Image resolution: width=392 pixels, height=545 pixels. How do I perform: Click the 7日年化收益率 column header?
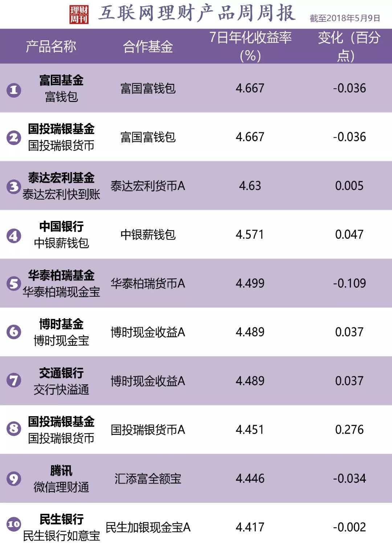coord(250,46)
